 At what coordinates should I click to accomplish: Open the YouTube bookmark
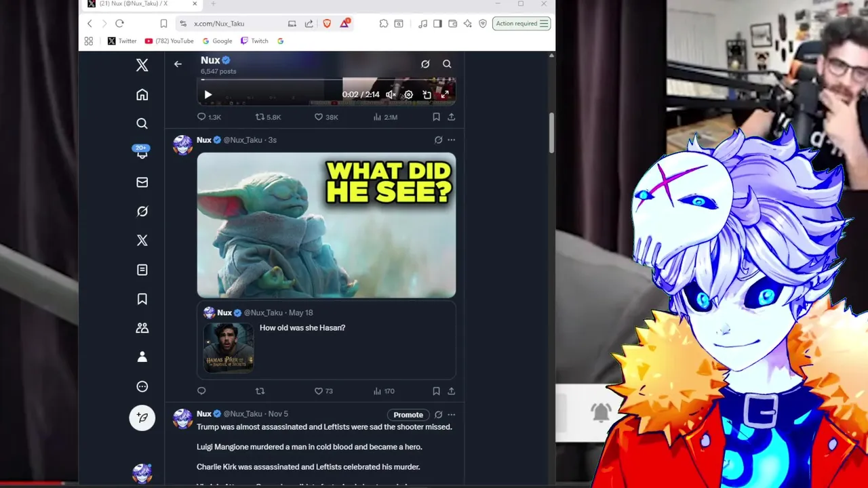169,41
